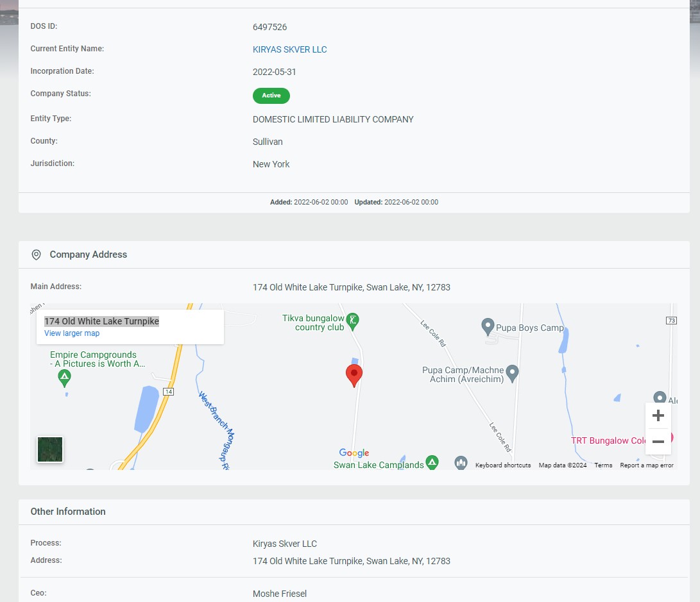The height and width of the screenshot is (602, 700).
Task: Select Tikva bungalow country club marker
Action: 352,319
